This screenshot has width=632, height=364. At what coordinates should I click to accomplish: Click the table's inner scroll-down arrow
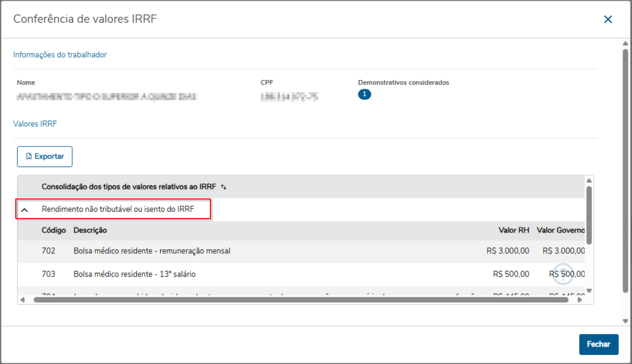tap(589, 291)
